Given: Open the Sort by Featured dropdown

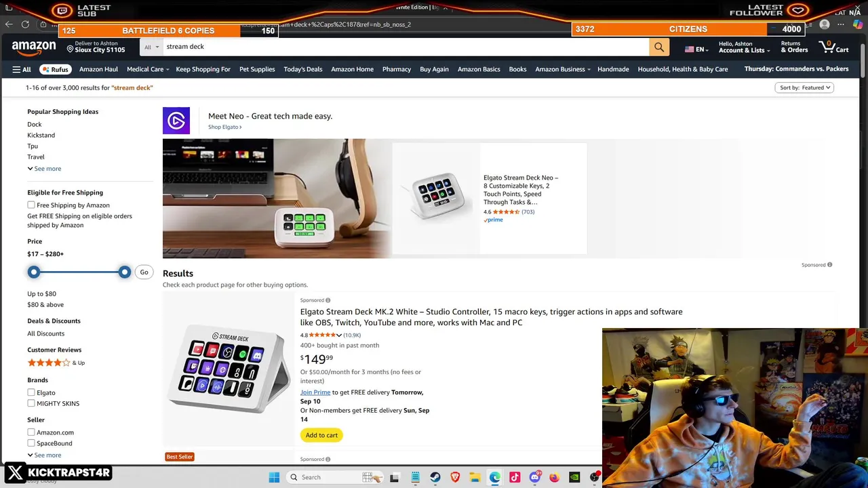Looking at the screenshot, I should point(804,87).
